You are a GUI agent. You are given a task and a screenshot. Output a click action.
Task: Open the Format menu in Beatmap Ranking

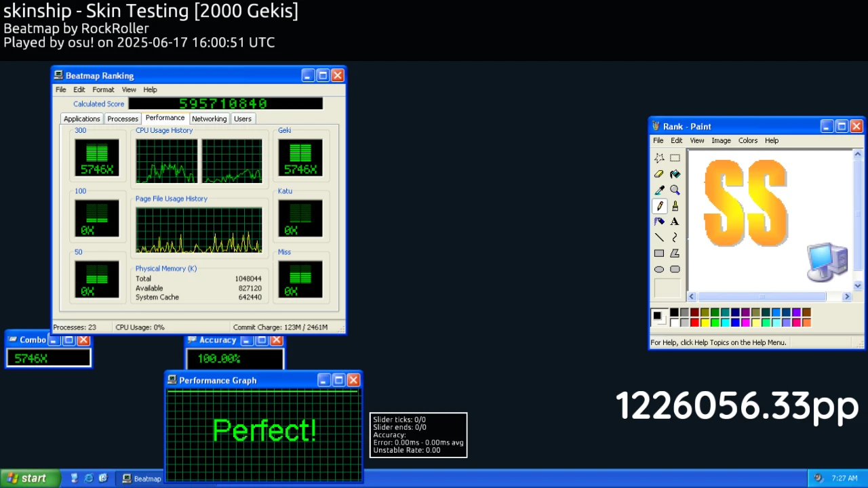(103, 89)
